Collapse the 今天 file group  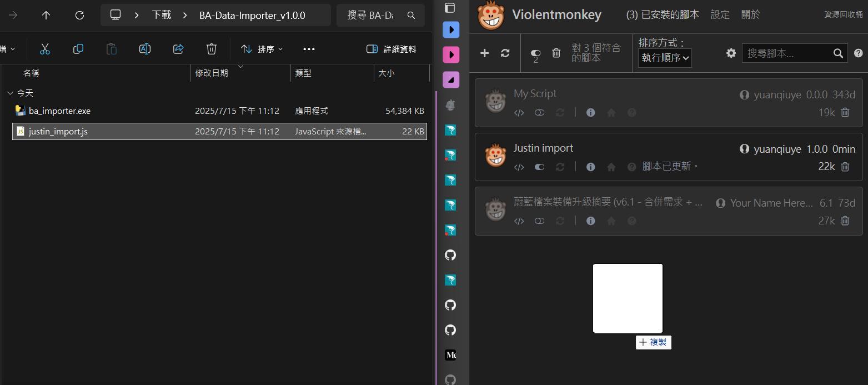coord(10,93)
